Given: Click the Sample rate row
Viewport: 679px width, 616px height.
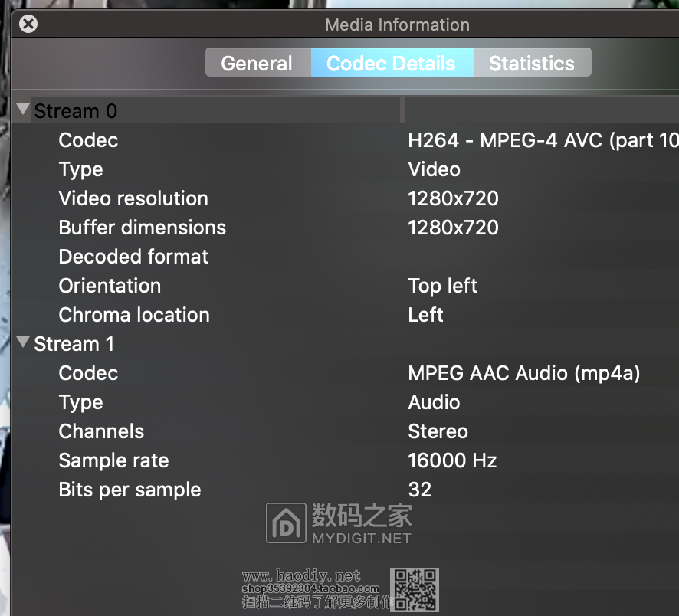Looking at the screenshot, I should (x=113, y=460).
